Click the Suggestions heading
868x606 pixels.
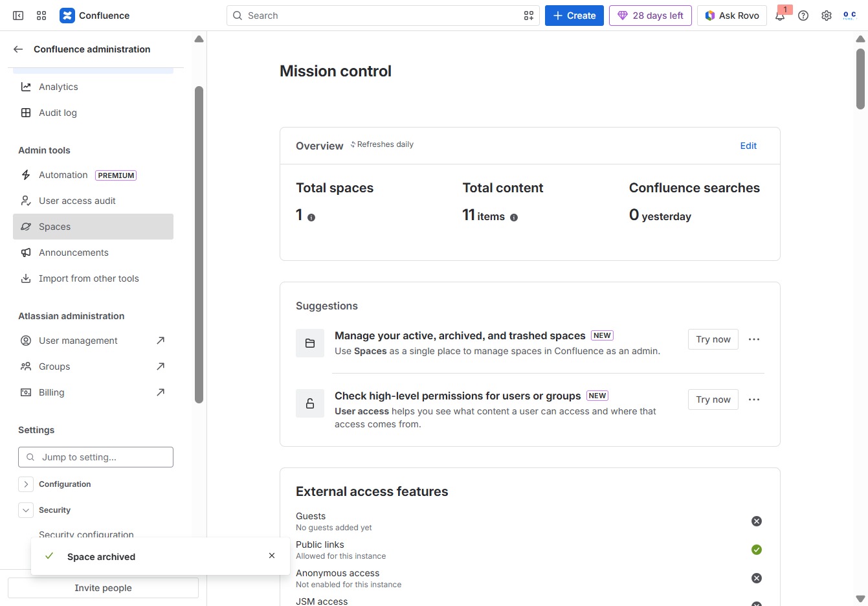pos(327,306)
